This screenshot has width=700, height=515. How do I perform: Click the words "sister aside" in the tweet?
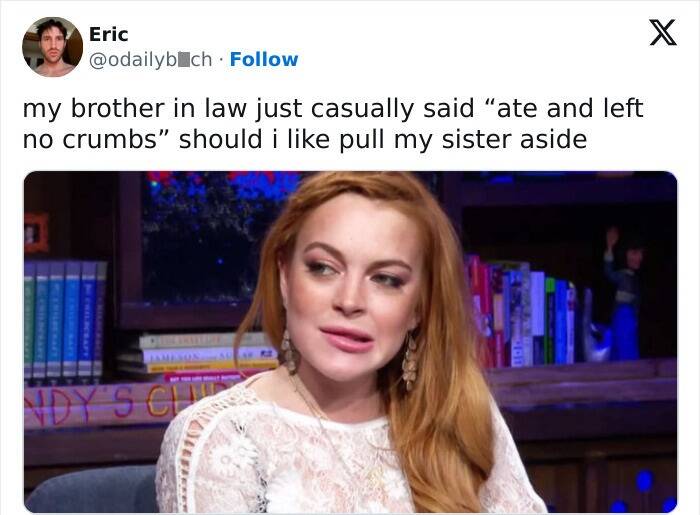(514, 139)
